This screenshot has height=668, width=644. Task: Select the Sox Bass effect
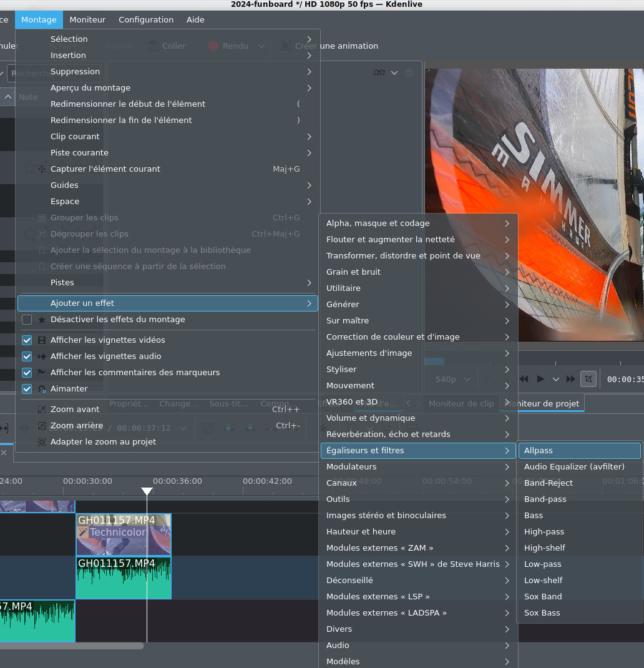pos(580,612)
